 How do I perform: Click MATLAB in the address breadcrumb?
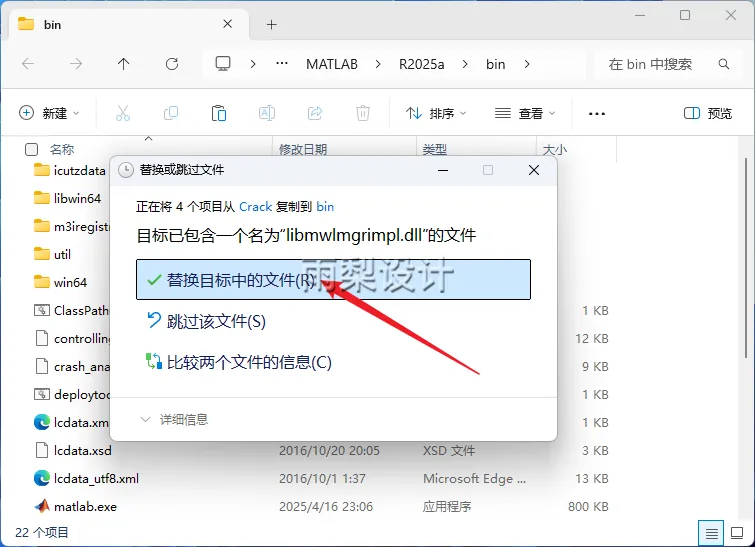click(x=332, y=64)
